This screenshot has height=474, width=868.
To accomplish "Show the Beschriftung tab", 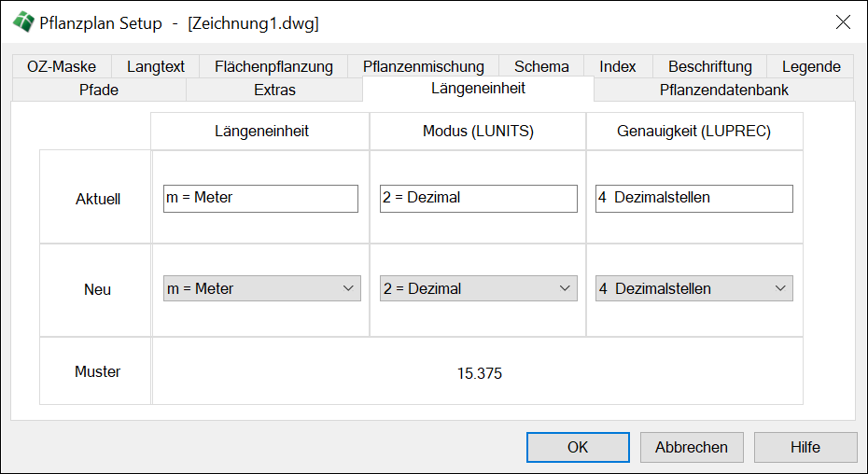I will pos(709,66).
